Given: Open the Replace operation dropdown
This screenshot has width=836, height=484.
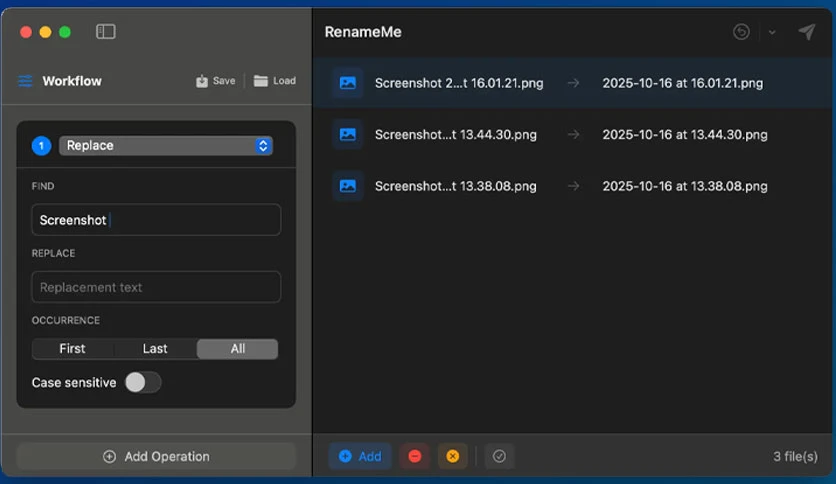Looking at the screenshot, I should 166,146.
